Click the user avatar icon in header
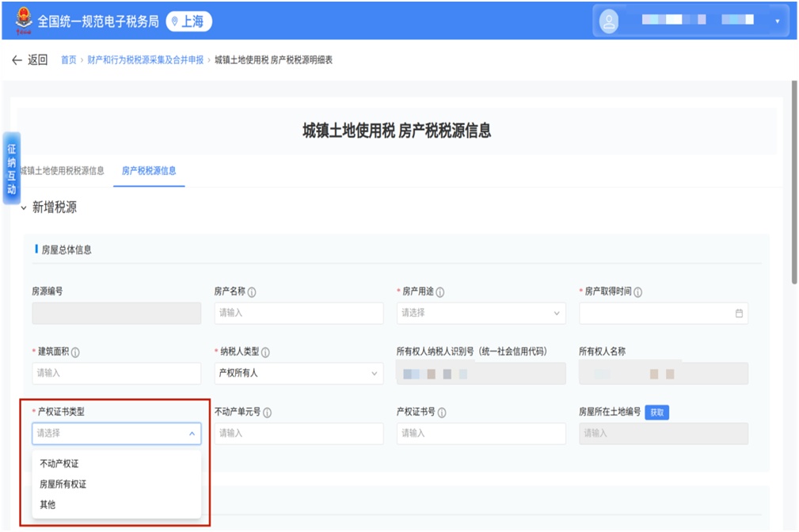Screen dimensions: 799x532 pos(609,21)
